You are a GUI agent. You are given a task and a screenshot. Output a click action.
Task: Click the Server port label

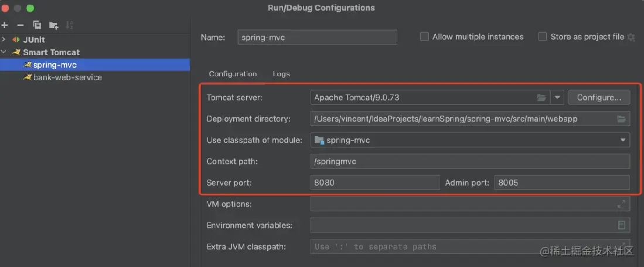[x=229, y=182]
